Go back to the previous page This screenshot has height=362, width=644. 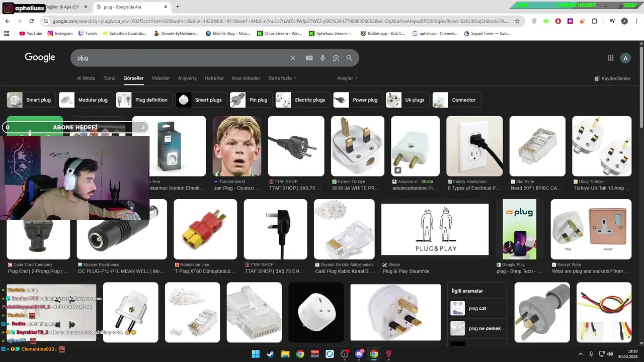7,21
